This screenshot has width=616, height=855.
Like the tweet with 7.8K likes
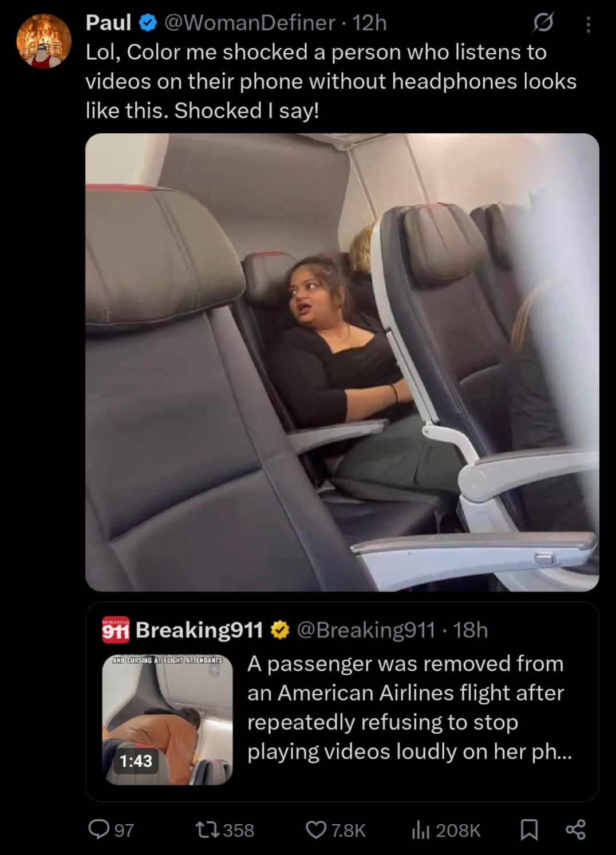pyautogui.click(x=335, y=830)
